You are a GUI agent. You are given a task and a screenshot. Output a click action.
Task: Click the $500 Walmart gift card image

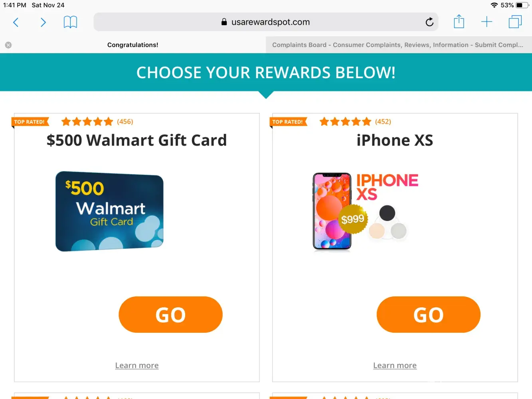tap(109, 211)
